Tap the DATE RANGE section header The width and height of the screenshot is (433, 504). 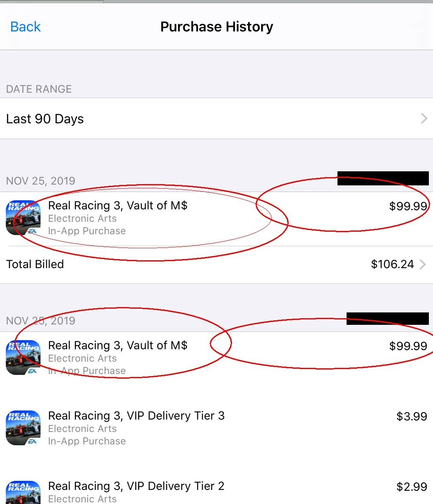tap(39, 89)
